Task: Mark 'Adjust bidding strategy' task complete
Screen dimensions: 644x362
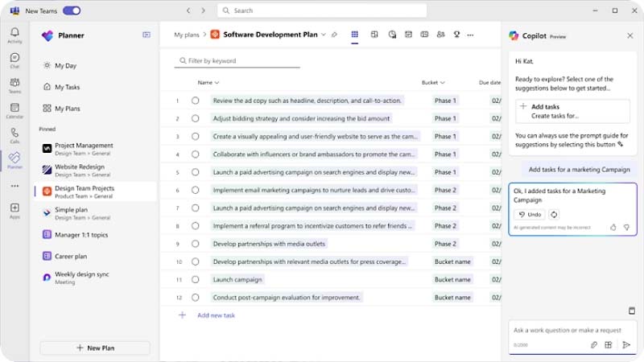Action: tap(196, 118)
